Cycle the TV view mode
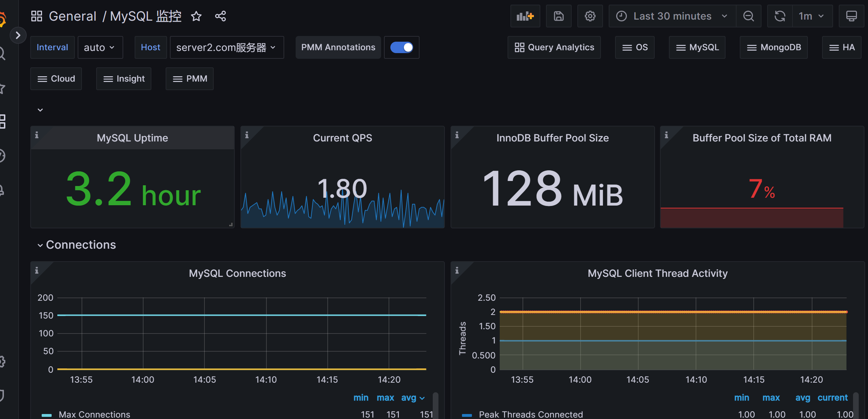 851,16
